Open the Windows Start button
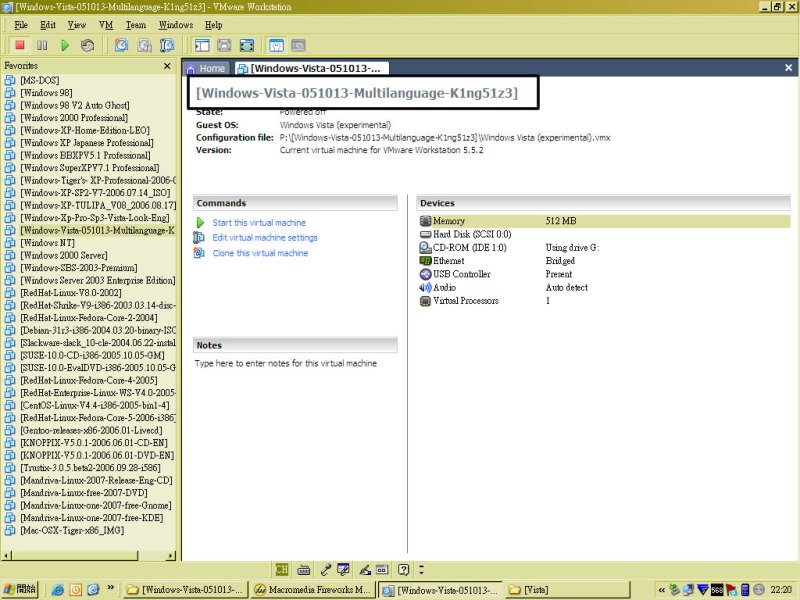This screenshot has width=800, height=600. [19, 589]
